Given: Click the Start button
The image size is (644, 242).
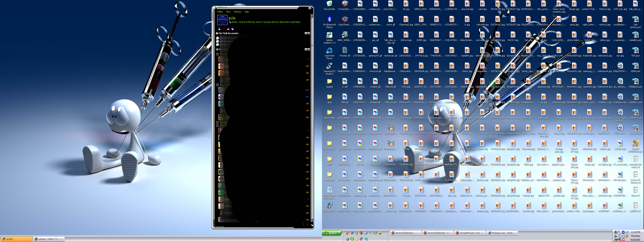Looking at the screenshot, I should (x=331, y=233).
